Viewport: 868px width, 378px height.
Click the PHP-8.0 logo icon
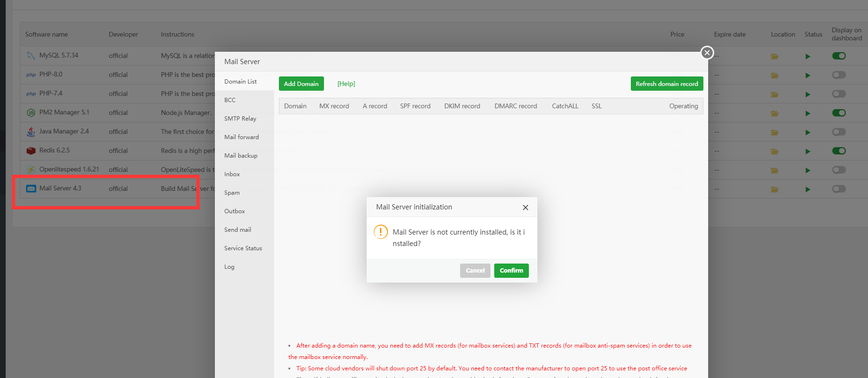click(31, 75)
